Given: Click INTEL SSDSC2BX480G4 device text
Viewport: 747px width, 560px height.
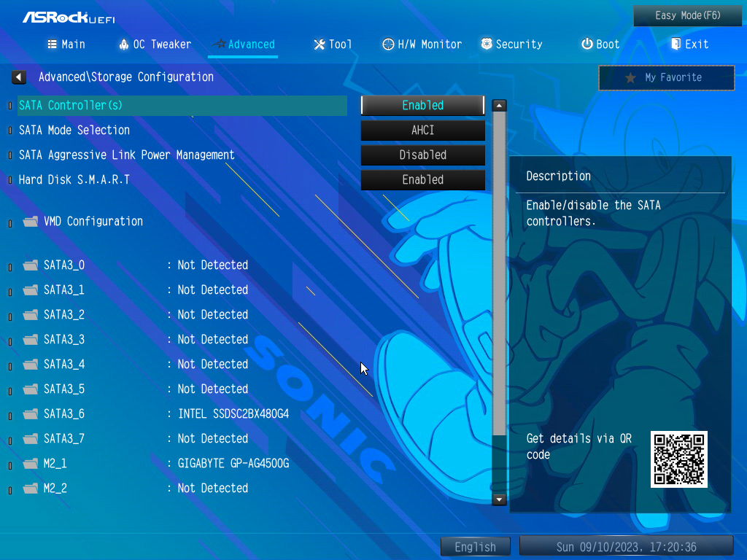Looking at the screenshot, I should (233, 414).
